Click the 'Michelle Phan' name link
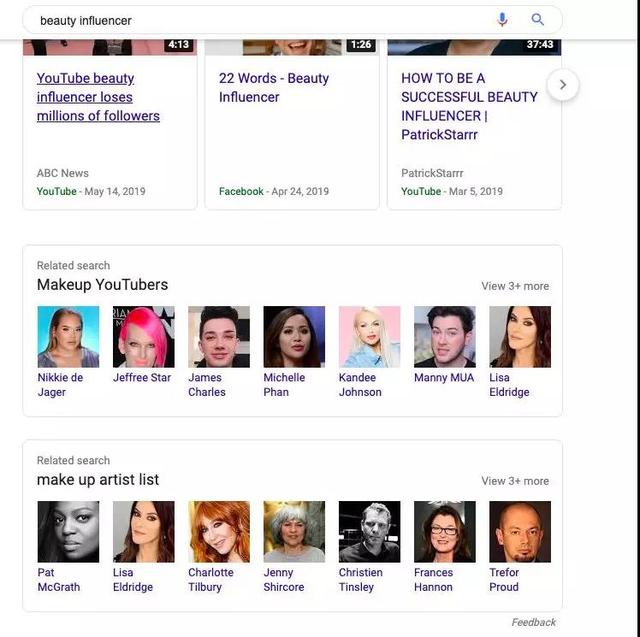The width and height of the screenshot is (640, 637). point(284,384)
